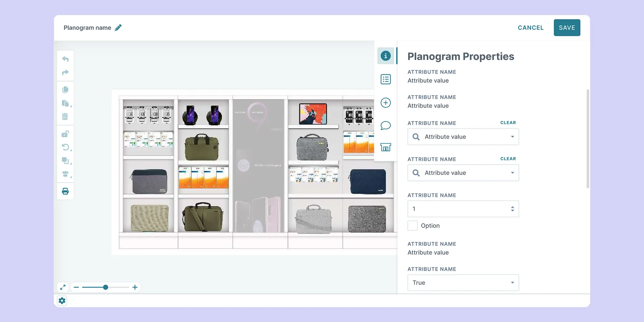The width and height of the screenshot is (644, 322).
Task: Tick the Option checkbox
Action: (413, 225)
